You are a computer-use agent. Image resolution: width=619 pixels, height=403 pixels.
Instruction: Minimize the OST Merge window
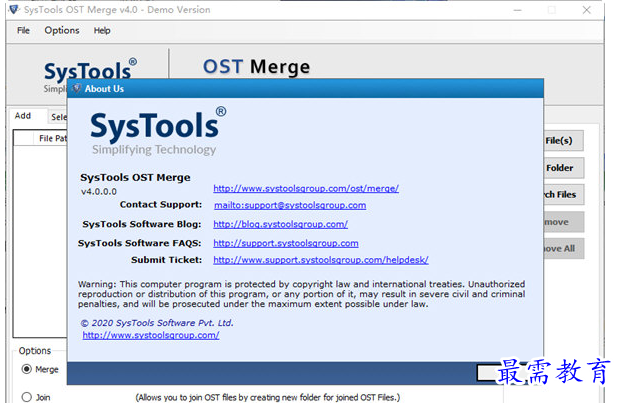pyautogui.click(x=518, y=10)
